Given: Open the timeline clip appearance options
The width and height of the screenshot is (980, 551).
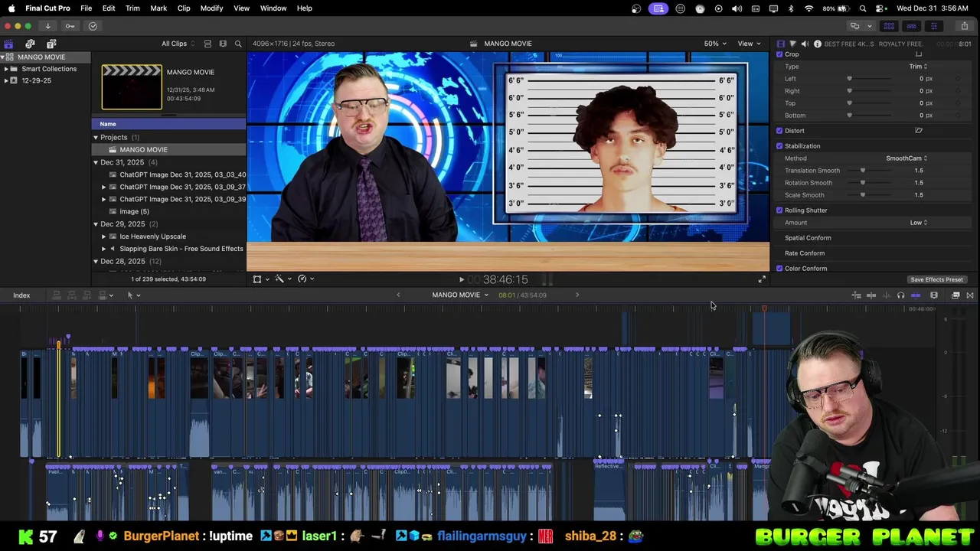Looking at the screenshot, I should (x=934, y=295).
